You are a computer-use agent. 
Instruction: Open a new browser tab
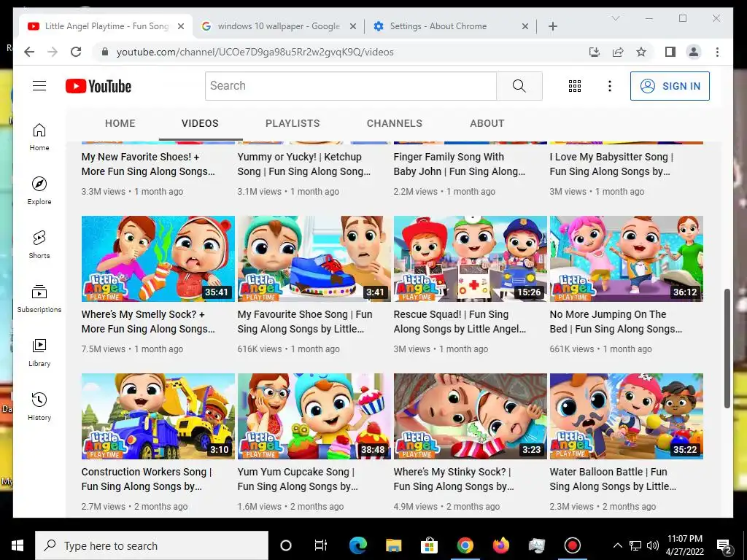click(x=553, y=26)
